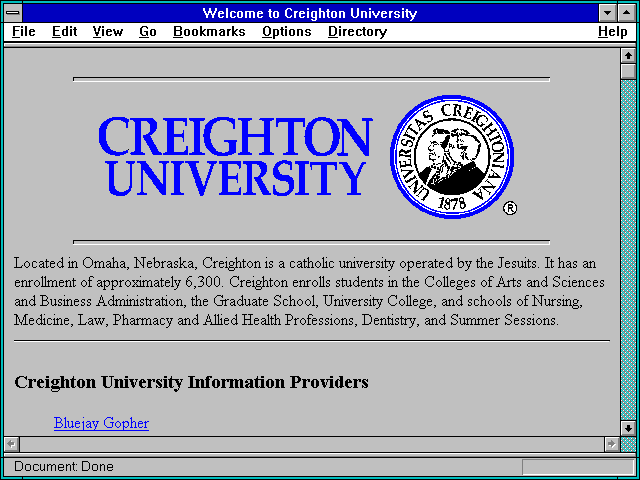Open the File menu
Viewport: 640px width, 480px height.
click(24, 31)
